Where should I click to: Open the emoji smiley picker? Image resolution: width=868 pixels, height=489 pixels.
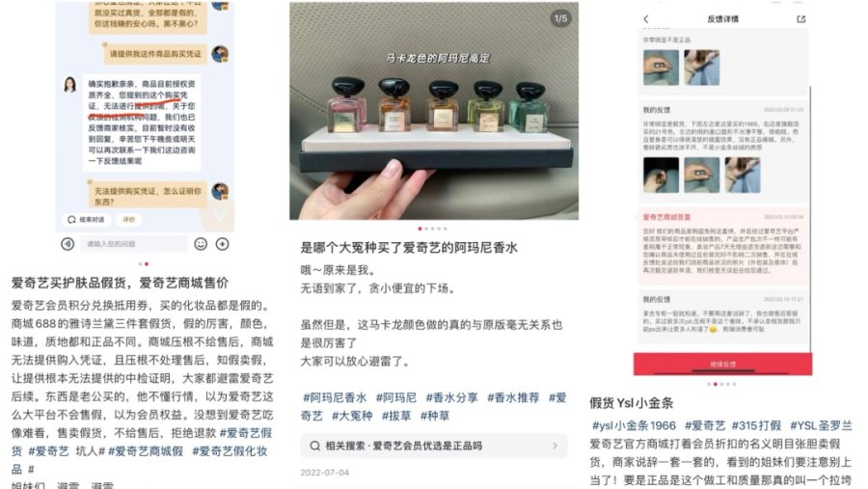tap(201, 244)
